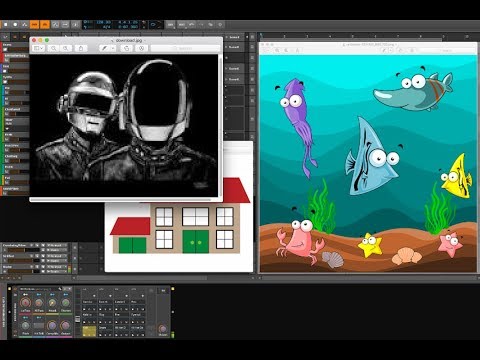Click the tempo value 120.00

(103, 22)
